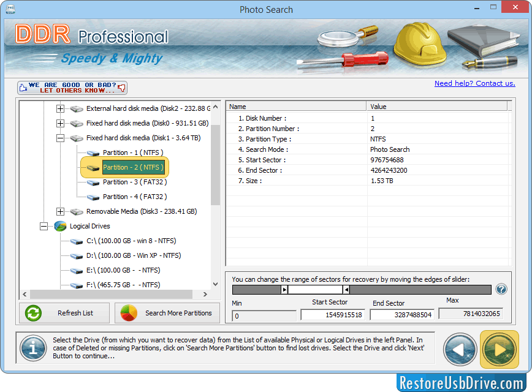This screenshot has height=392, width=532.
Task: Click the white selected range of sector slider
Action: tap(315, 290)
